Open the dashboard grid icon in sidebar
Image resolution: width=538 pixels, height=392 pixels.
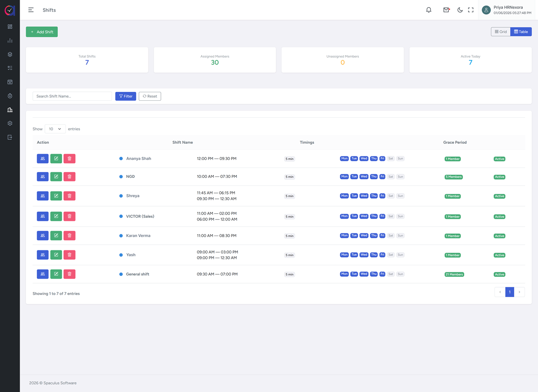tap(10, 27)
